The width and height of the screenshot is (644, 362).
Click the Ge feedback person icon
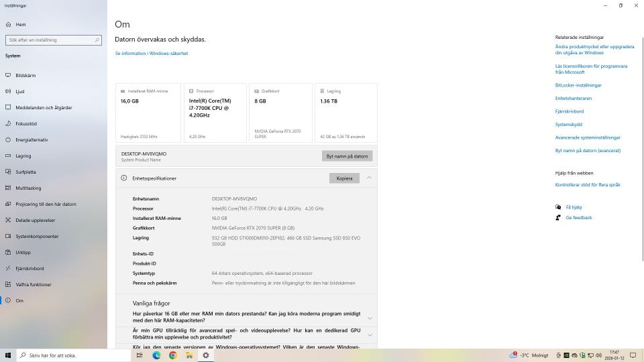[558, 217]
